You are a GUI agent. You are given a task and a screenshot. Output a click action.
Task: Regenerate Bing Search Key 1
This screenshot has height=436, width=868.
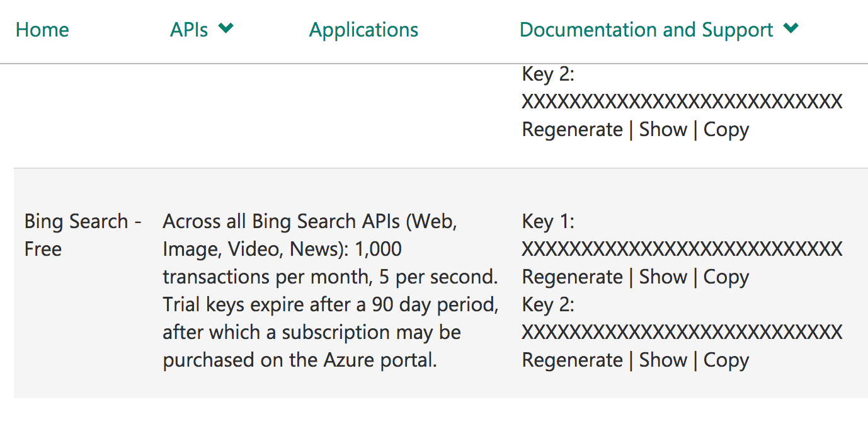click(572, 277)
